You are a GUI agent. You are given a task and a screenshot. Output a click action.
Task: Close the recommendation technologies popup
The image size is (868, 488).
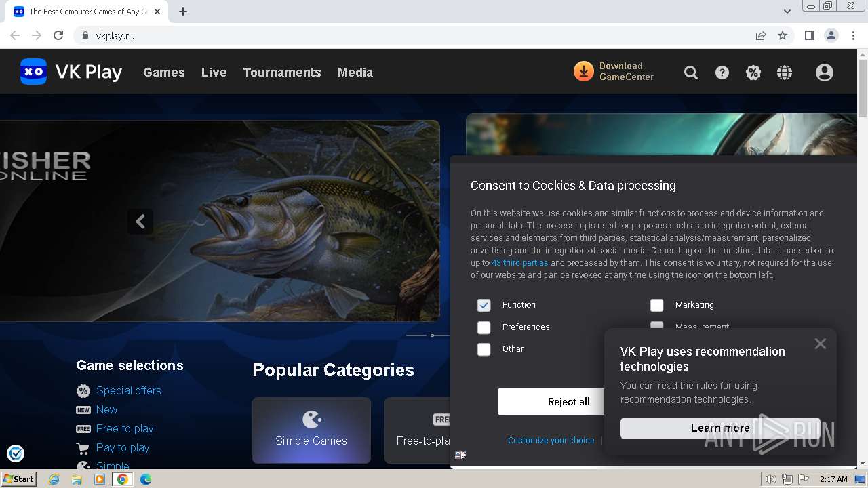(x=821, y=344)
